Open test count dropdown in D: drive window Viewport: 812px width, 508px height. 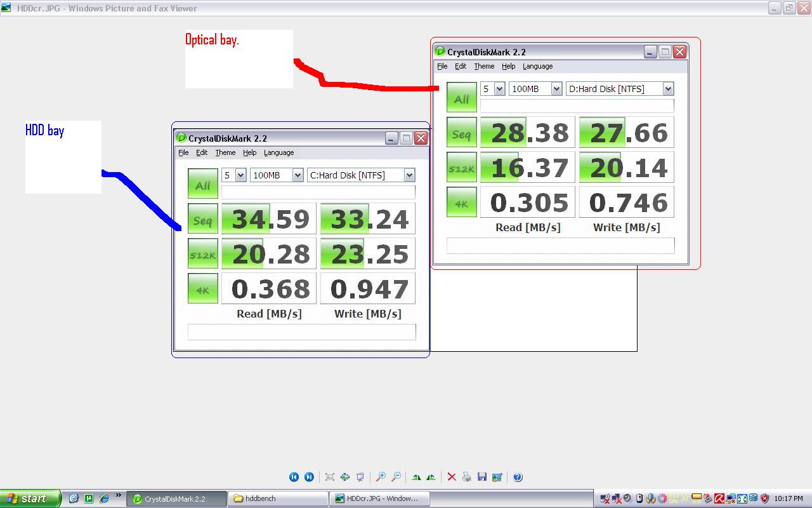coord(499,89)
